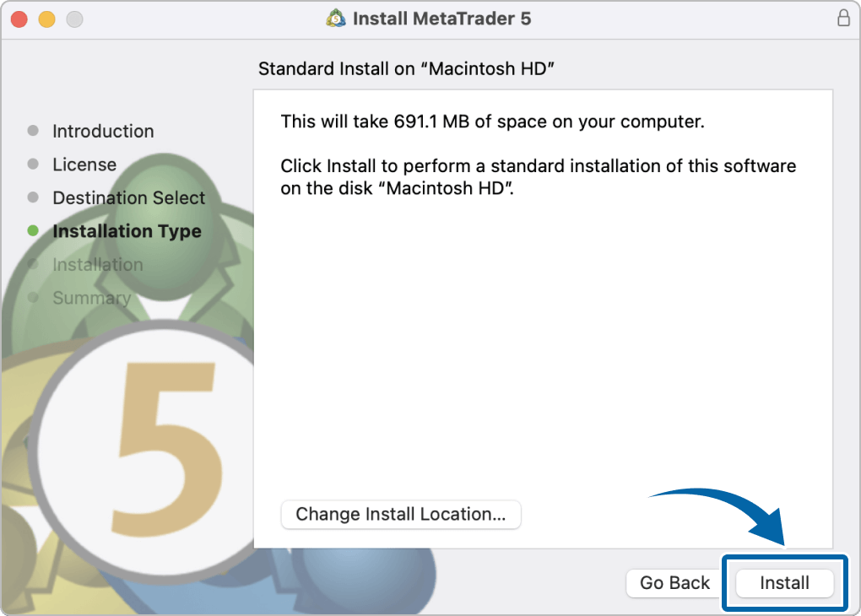Click the gray bullet beside License

pos(33,165)
